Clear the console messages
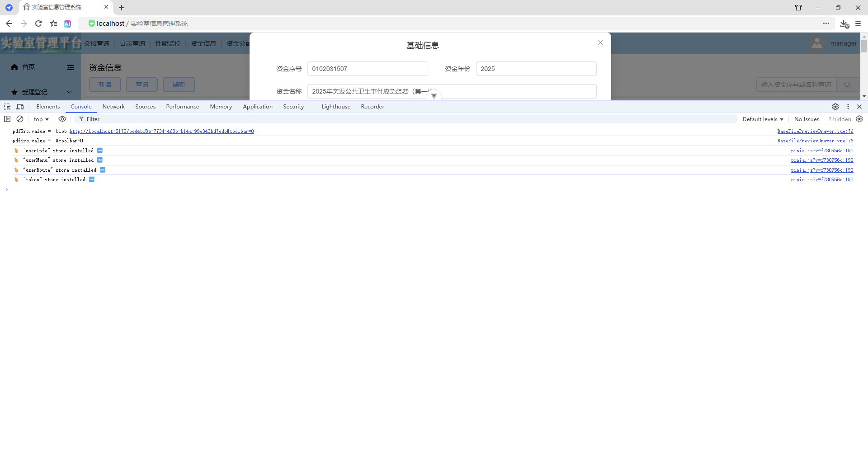868x466 pixels. coord(20,119)
